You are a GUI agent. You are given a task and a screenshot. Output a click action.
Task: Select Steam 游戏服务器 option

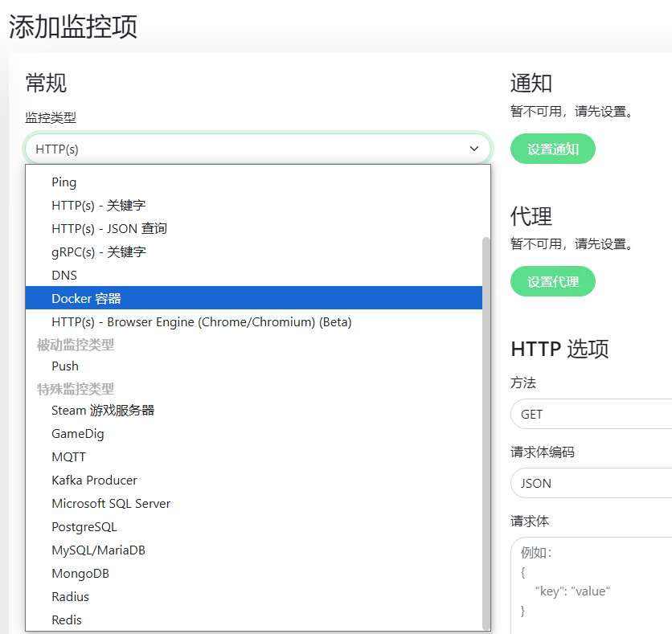pyautogui.click(x=103, y=411)
